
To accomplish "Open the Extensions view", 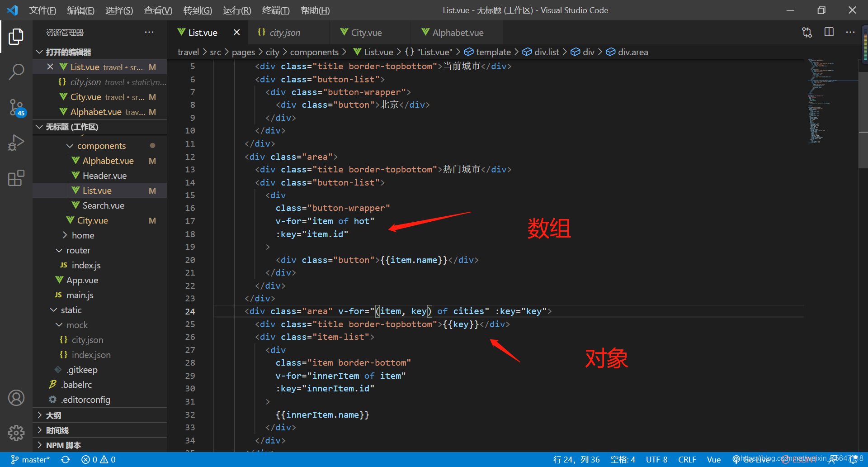I will pyautogui.click(x=16, y=178).
